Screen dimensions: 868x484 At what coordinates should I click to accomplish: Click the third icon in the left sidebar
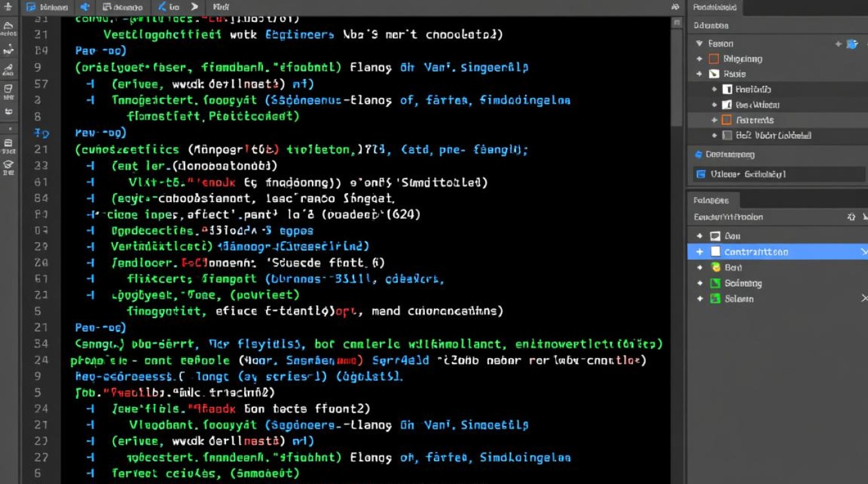point(8,68)
